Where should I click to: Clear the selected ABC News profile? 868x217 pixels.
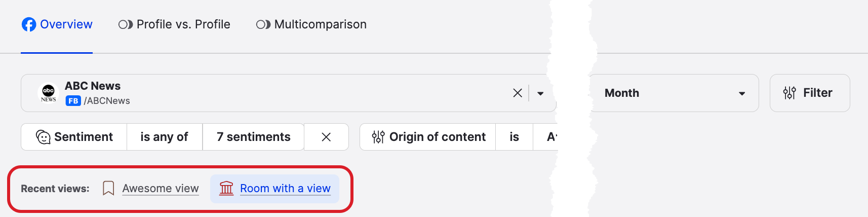[x=517, y=93]
